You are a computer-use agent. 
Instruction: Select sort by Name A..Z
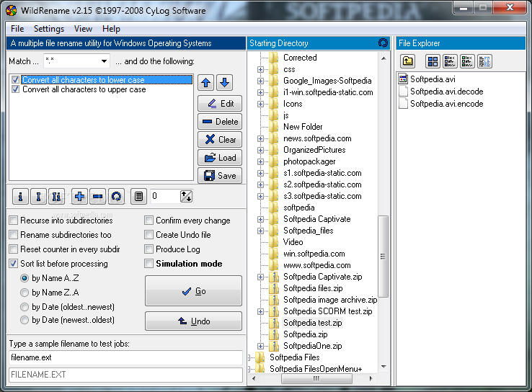(25, 278)
